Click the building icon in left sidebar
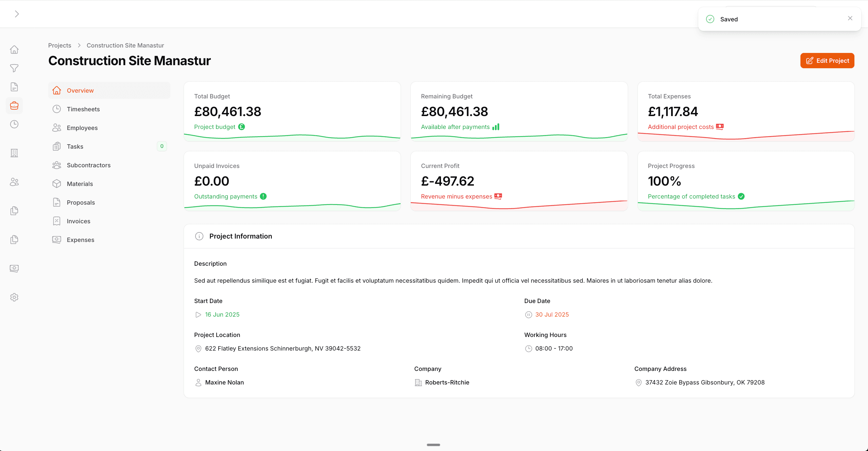Viewport: 868px width, 451px height. pyautogui.click(x=14, y=153)
